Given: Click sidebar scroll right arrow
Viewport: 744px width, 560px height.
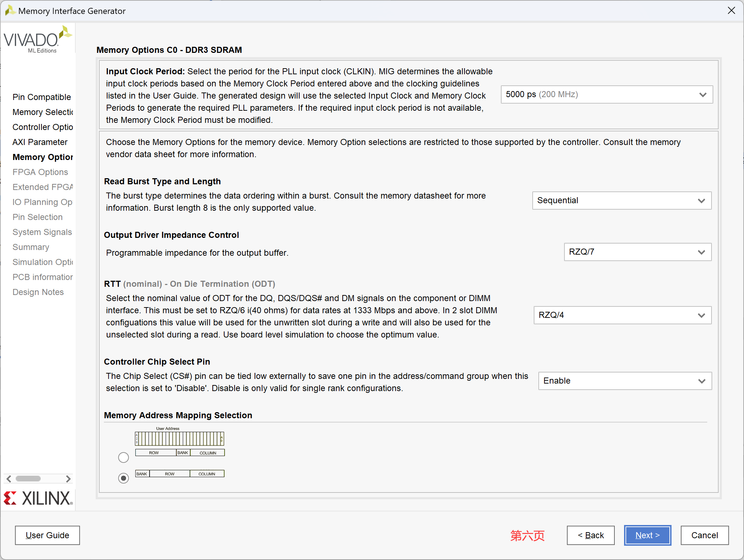Looking at the screenshot, I should pos(68,479).
